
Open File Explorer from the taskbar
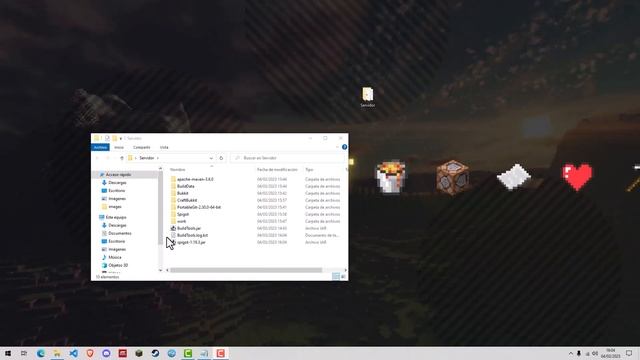tap(57, 353)
